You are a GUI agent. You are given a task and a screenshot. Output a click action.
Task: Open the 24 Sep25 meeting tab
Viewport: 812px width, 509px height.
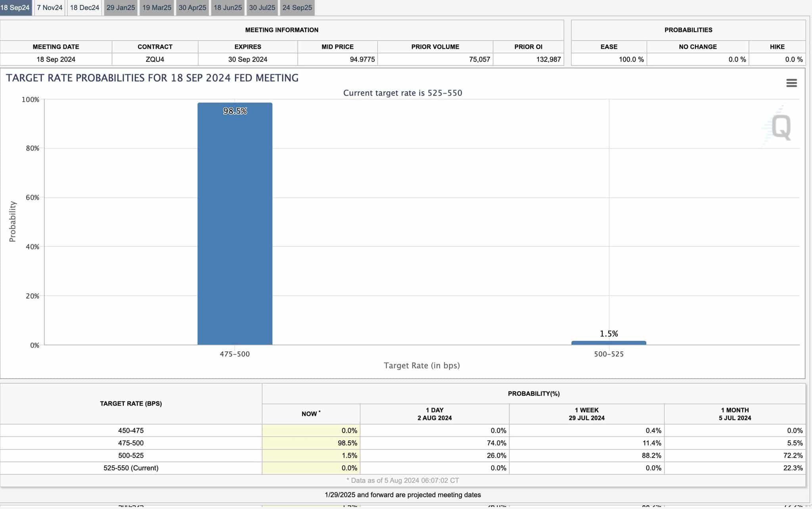[x=297, y=8]
